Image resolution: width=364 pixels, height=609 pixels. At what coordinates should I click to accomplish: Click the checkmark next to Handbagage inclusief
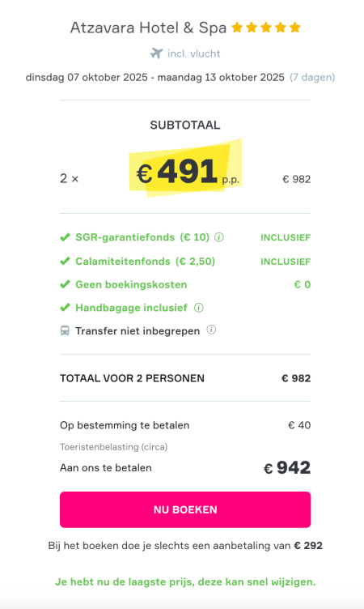66,308
